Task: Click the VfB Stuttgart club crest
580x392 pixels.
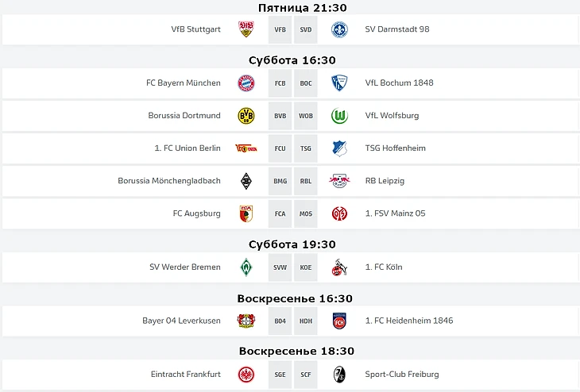Action: pyautogui.click(x=246, y=29)
